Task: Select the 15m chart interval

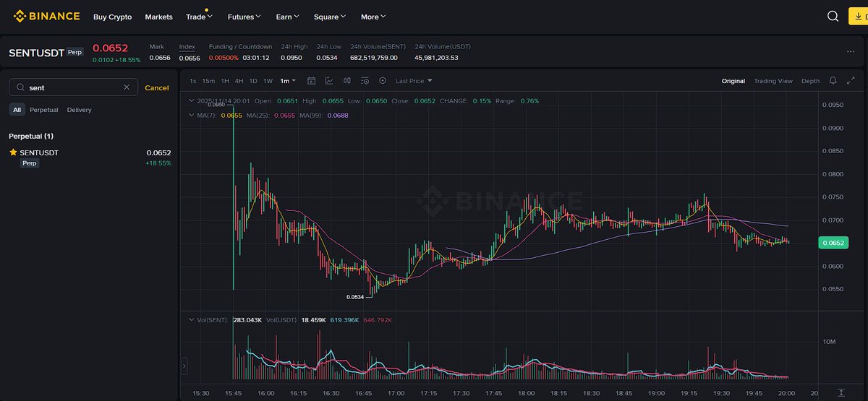Action: point(208,81)
